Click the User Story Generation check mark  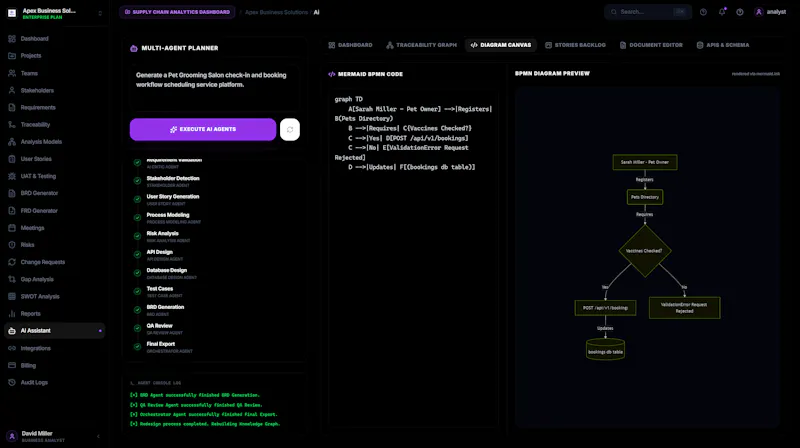pos(137,199)
